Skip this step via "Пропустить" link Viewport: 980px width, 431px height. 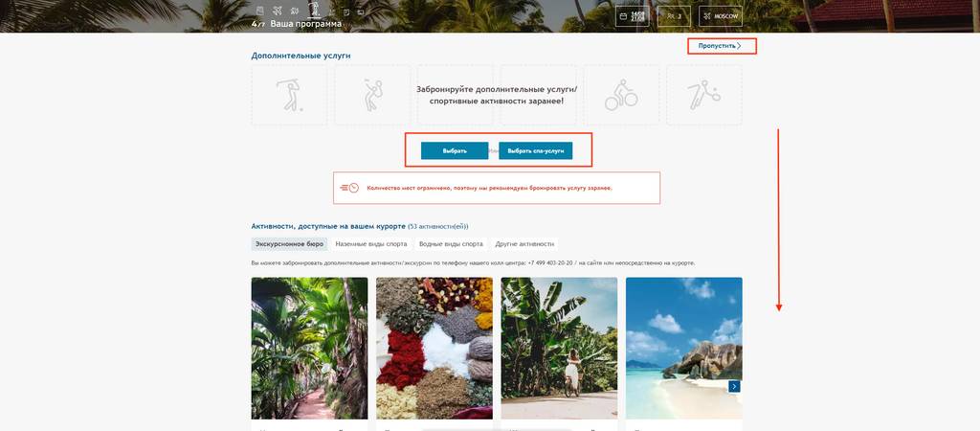[x=720, y=46]
